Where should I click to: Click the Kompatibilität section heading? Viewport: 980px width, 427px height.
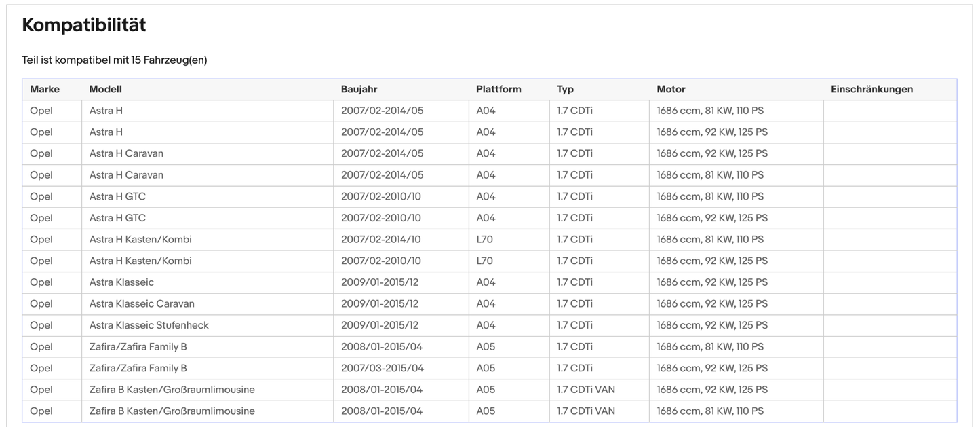coord(84,25)
